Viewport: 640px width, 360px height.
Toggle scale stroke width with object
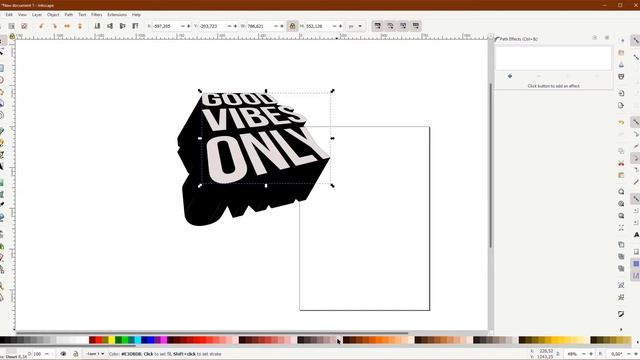tap(378, 26)
